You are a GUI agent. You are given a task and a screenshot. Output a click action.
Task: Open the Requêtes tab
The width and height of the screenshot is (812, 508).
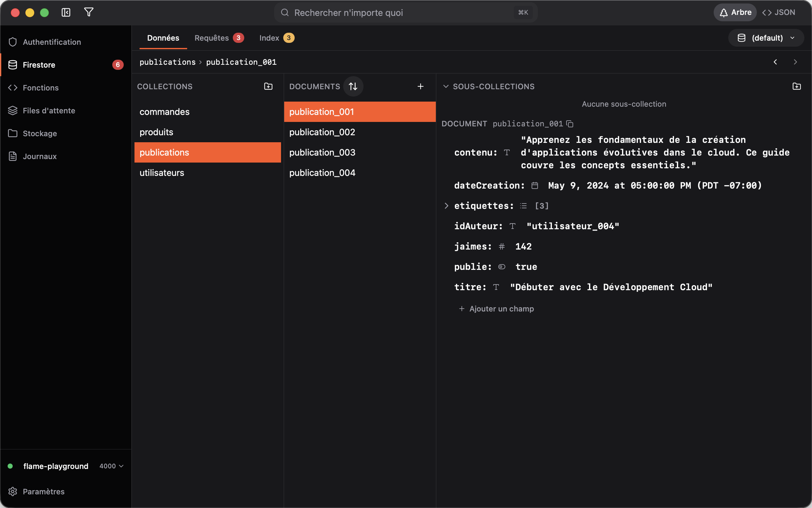pos(219,38)
